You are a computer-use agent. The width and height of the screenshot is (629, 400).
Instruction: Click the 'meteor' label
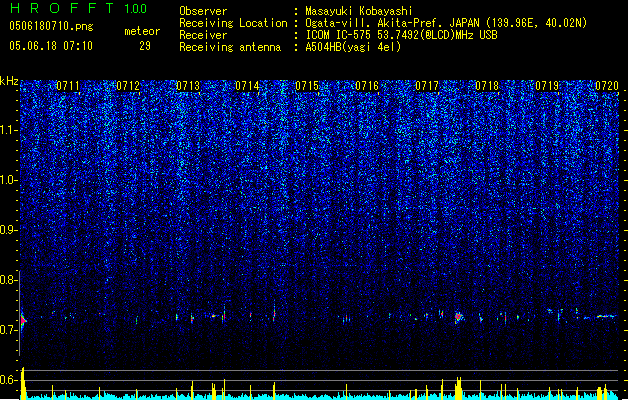[142, 31]
